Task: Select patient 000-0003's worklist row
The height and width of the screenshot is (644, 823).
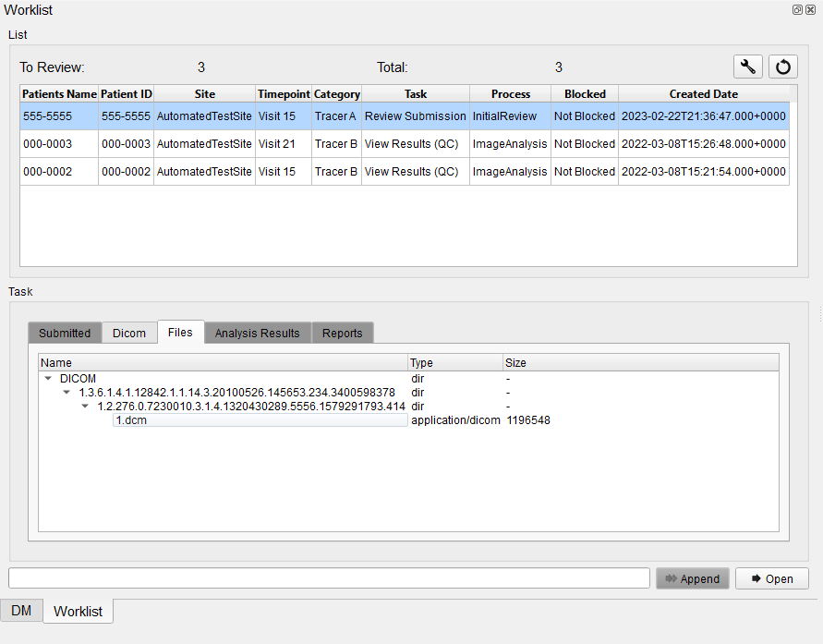Action: coord(277,143)
